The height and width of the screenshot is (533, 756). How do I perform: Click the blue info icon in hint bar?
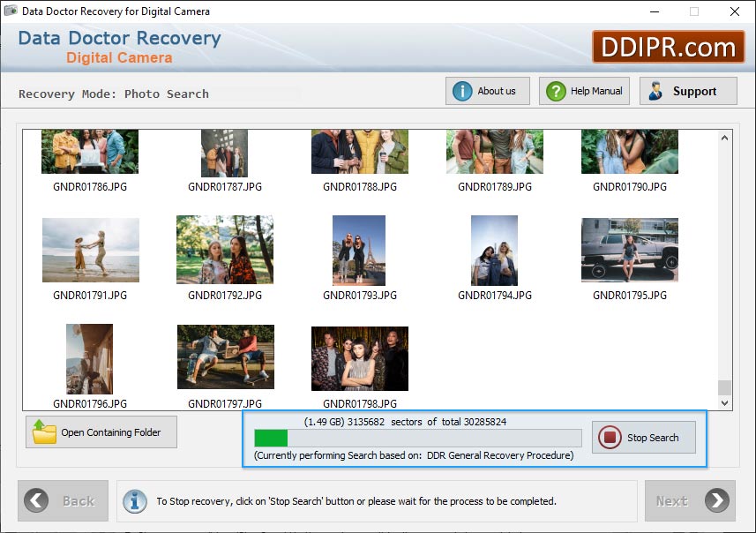[x=135, y=501]
